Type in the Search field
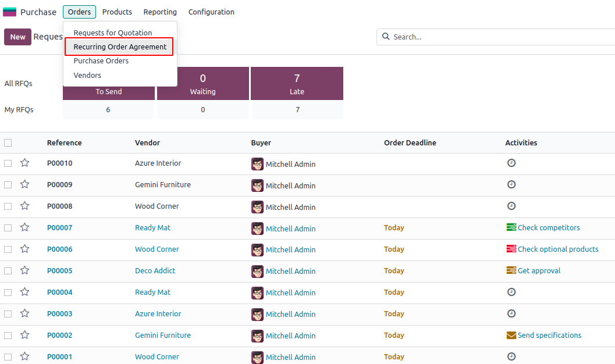The width and height of the screenshot is (615, 364). (500, 37)
